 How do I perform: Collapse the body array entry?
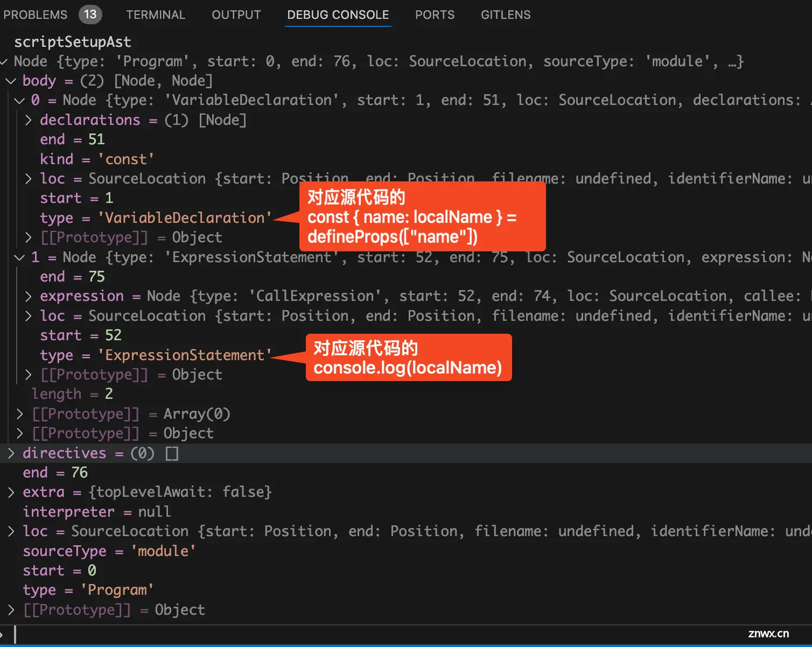(x=11, y=81)
